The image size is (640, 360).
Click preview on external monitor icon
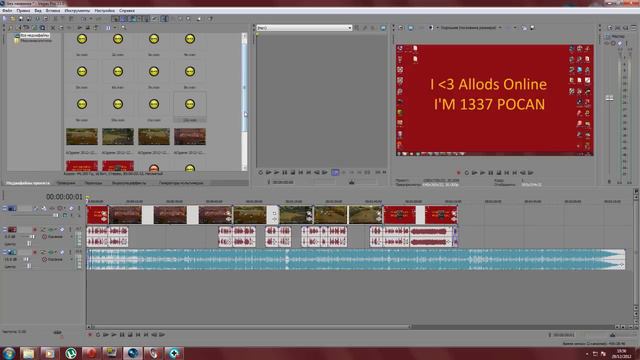pos(411,28)
